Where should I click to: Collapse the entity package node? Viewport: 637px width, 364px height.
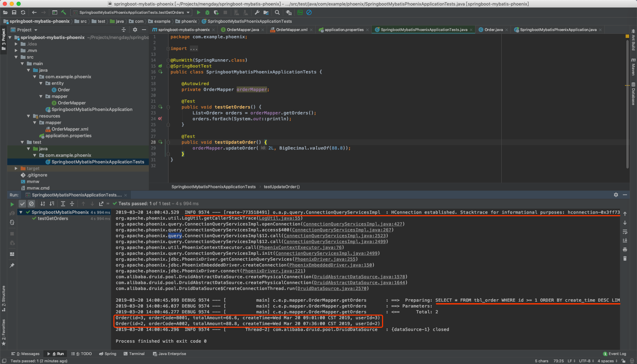tap(41, 83)
